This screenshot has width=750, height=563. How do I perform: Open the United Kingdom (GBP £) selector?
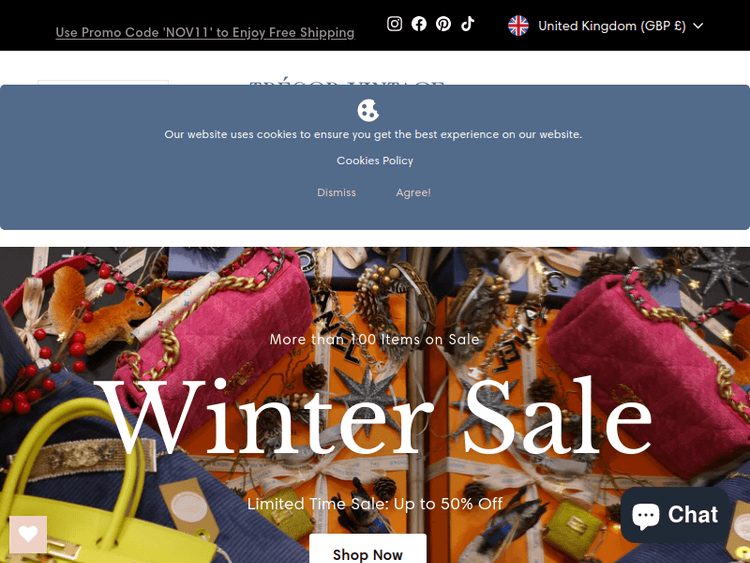point(606,26)
